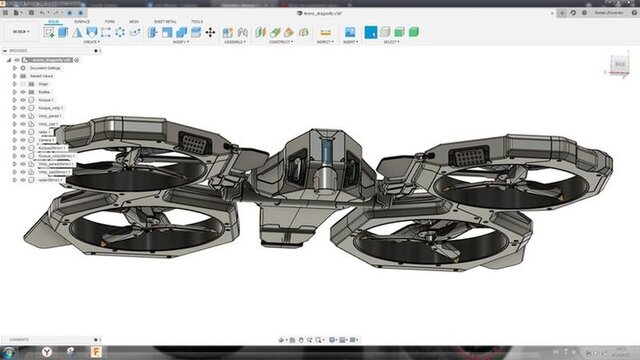
Task: Select the Extrude tool
Action: [x=63, y=32]
